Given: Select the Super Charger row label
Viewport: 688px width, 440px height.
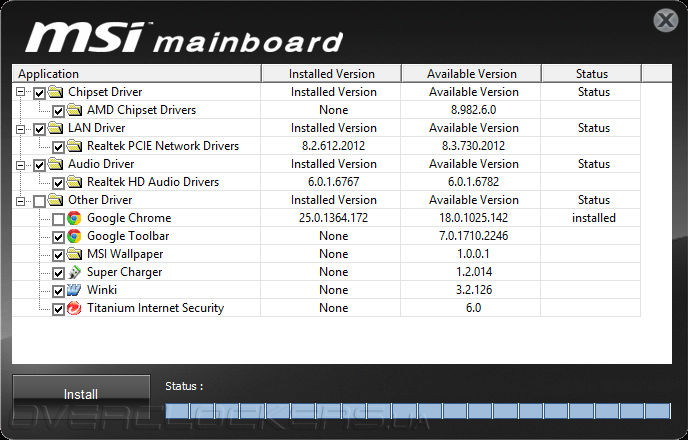Looking at the screenshot, I should point(125,272).
